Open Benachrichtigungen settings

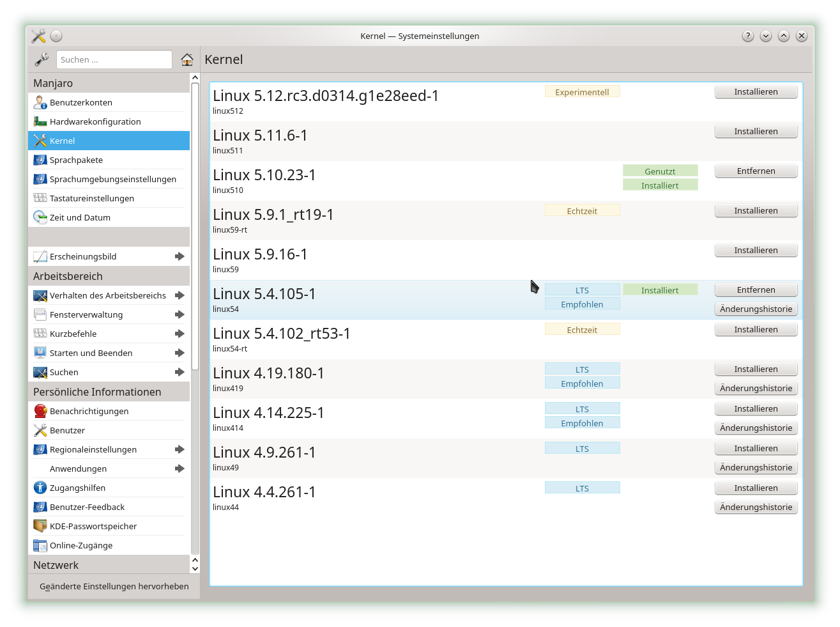click(109, 411)
